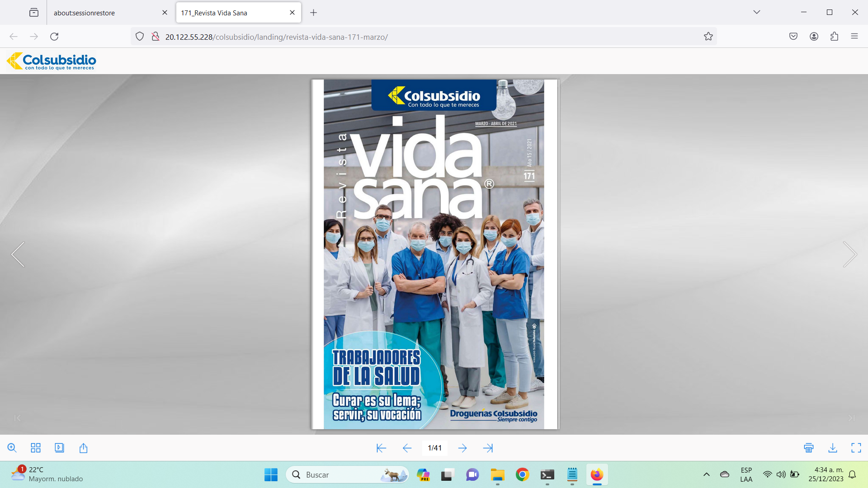Open the thumbnails grid view
This screenshot has height=488, width=868.
tap(36, 448)
